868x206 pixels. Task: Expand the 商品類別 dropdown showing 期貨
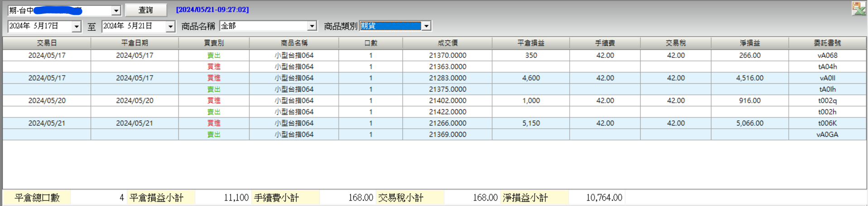pos(426,26)
